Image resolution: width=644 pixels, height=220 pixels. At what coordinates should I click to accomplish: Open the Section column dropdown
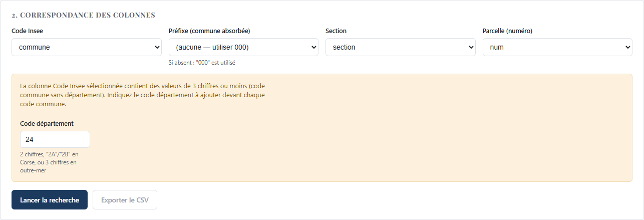pos(401,47)
